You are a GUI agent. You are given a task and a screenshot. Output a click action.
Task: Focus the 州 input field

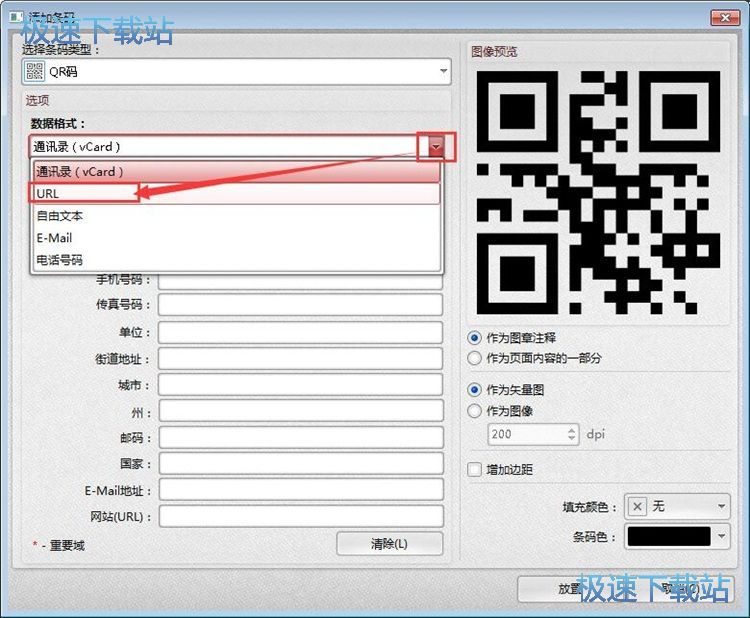click(x=301, y=411)
